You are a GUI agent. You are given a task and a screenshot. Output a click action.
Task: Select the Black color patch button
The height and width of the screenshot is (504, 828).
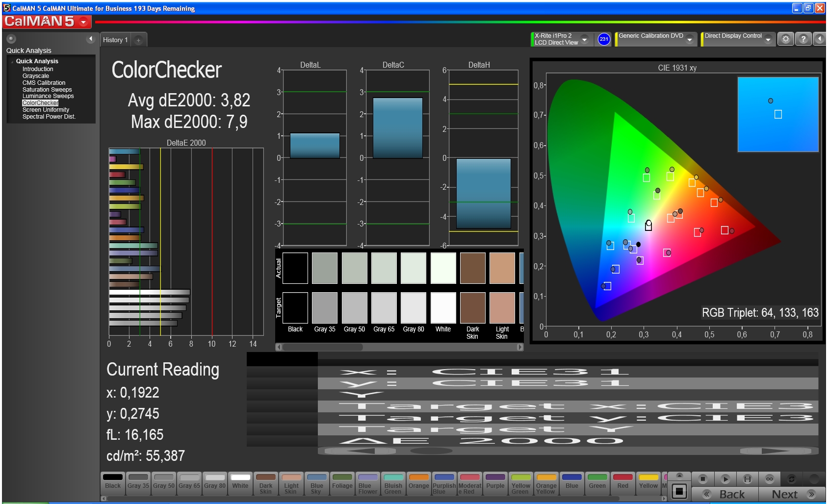[x=113, y=483]
